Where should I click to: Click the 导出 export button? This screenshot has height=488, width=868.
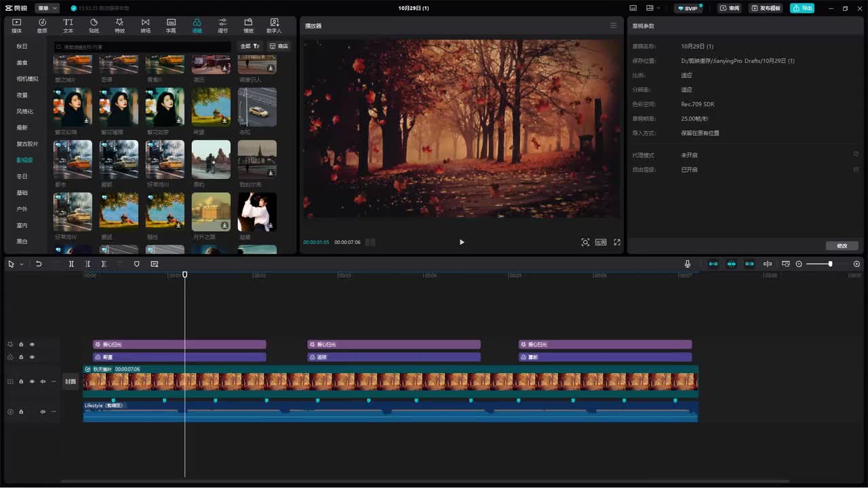[802, 8]
